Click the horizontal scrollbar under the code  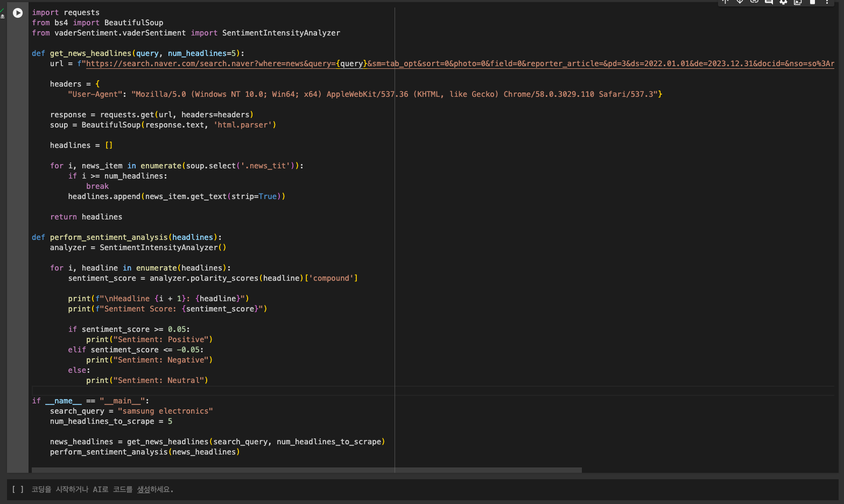(x=307, y=470)
